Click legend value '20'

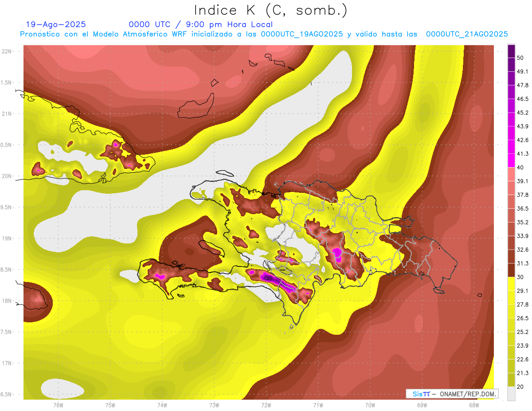click(x=520, y=387)
